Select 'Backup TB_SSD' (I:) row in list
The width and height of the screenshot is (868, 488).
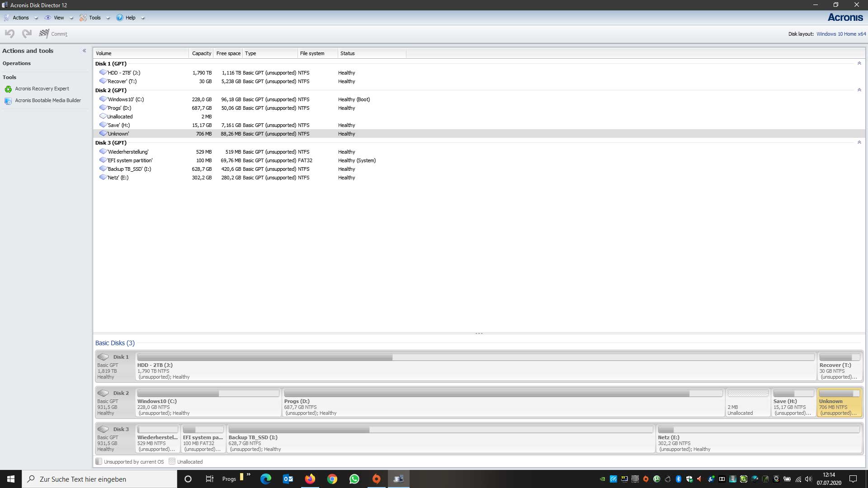[x=479, y=169]
